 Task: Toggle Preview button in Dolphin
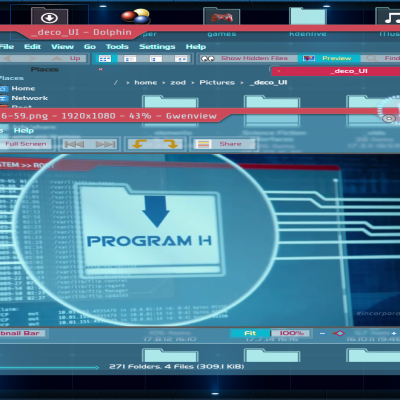click(329, 59)
